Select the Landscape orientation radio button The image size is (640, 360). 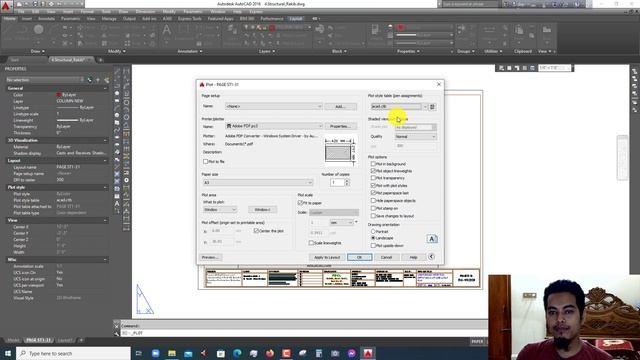click(373, 238)
